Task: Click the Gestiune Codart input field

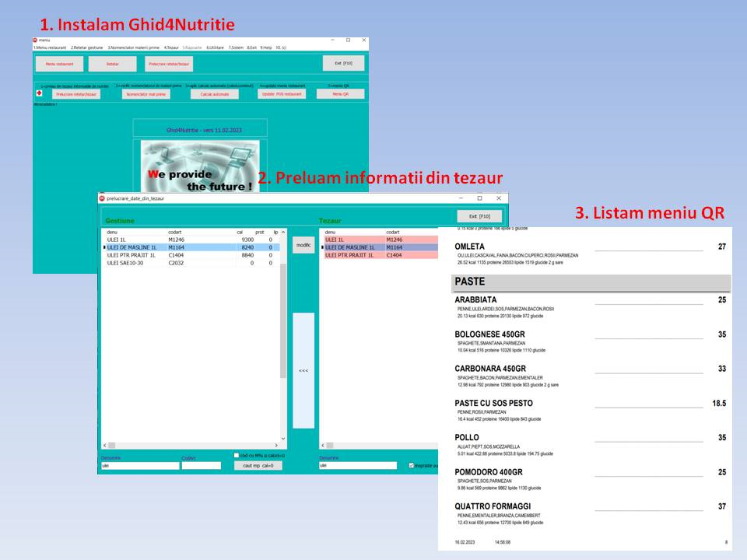Action: point(201,466)
